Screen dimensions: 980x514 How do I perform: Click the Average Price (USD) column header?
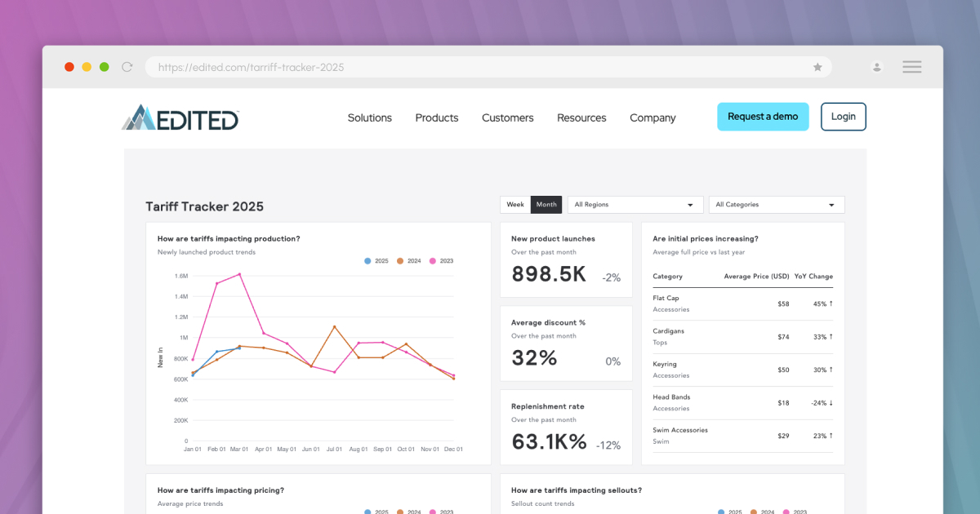pyautogui.click(x=757, y=277)
